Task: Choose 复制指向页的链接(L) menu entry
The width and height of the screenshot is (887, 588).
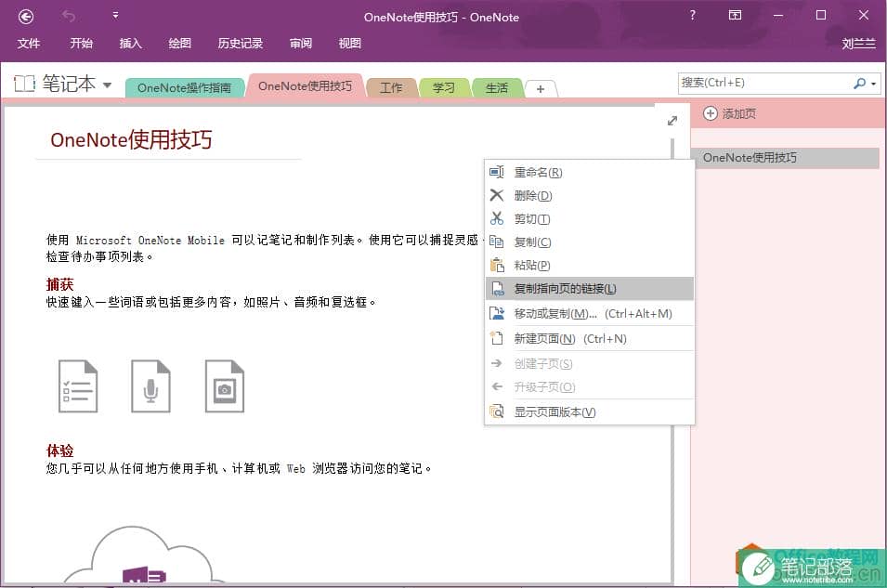Action: click(590, 289)
